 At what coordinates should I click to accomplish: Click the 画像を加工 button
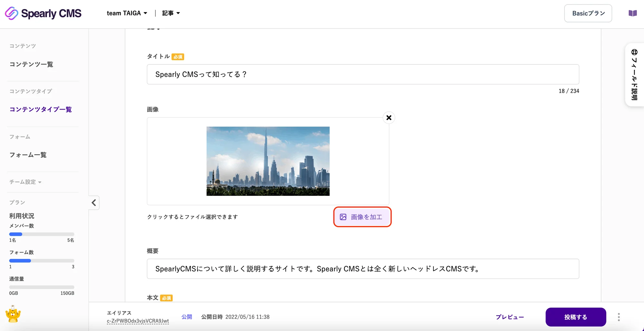click(362, 217)
